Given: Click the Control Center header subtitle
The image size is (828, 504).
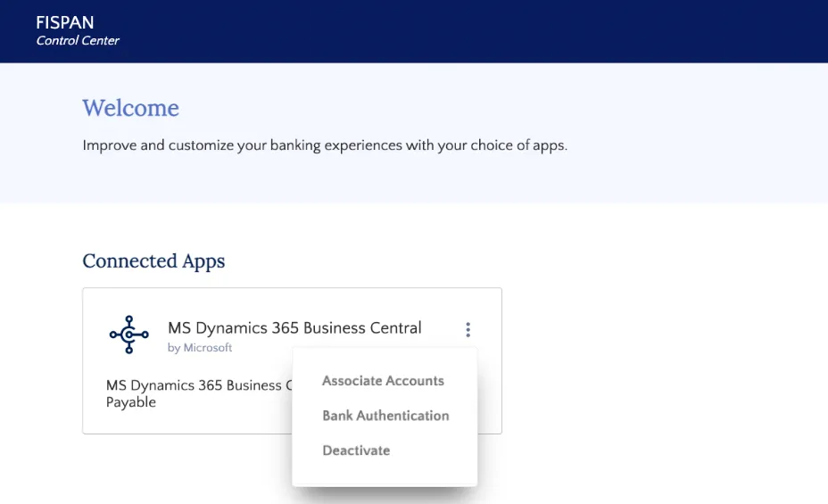Looking at the screenshot, I should coord(78,41).
